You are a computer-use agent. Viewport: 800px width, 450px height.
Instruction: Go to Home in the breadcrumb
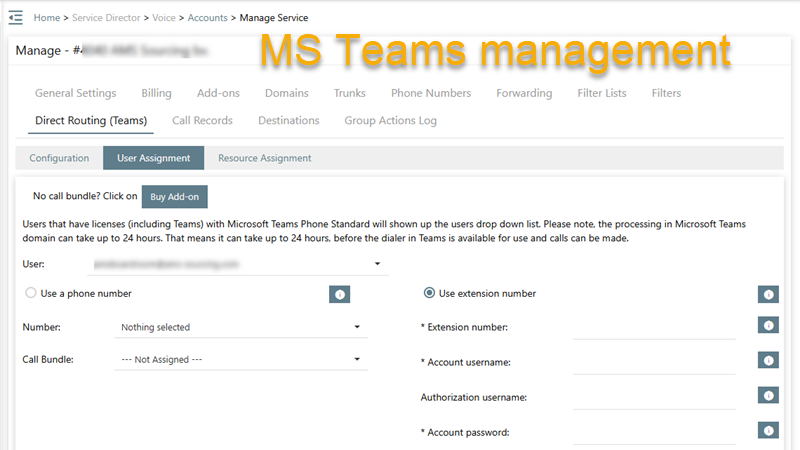[47, 18]
